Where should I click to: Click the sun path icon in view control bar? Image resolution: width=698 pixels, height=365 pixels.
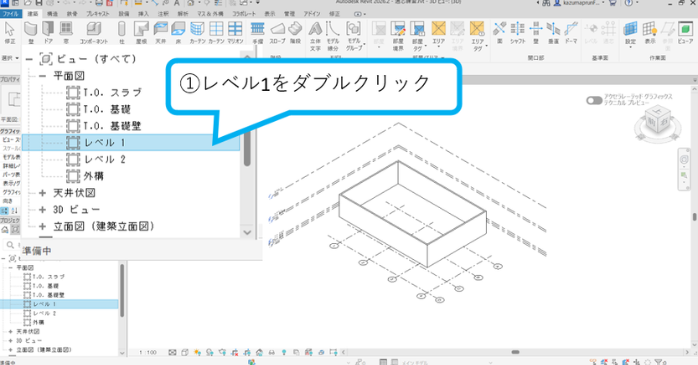[x=197, y=352]
